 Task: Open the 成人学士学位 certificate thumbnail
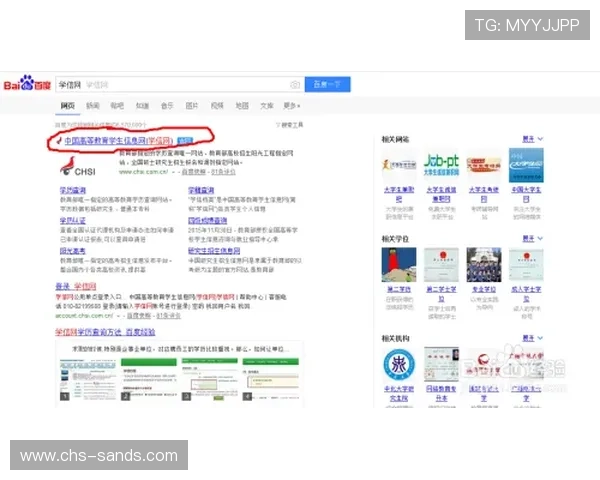click(526, 264)
